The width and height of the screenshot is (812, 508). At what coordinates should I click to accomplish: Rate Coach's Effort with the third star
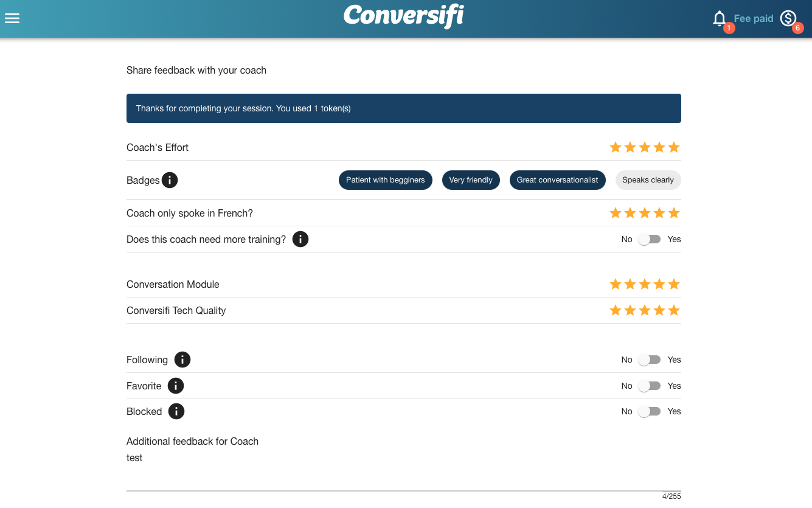coord(644,147)
